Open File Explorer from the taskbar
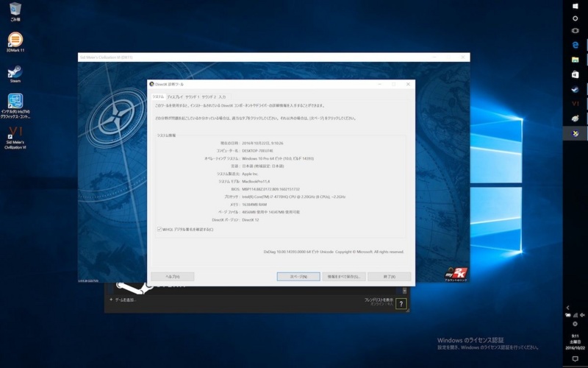This screenshot has width=588, height=368. point(576,60)
